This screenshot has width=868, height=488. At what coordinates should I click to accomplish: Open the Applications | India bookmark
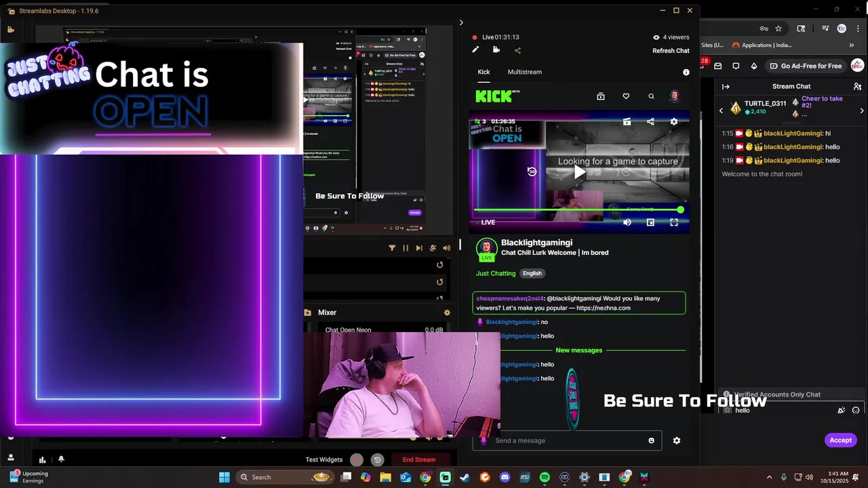pyautogui.click(x=762, y=45)
